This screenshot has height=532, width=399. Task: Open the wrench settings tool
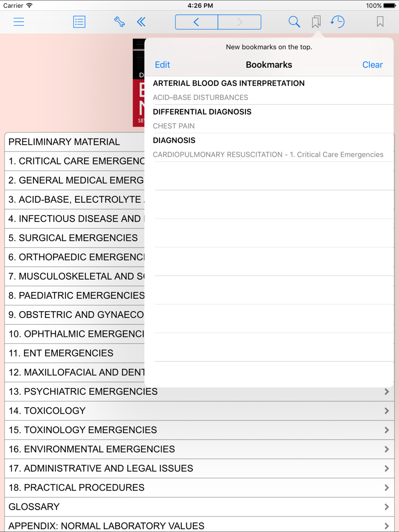point(119,22)
